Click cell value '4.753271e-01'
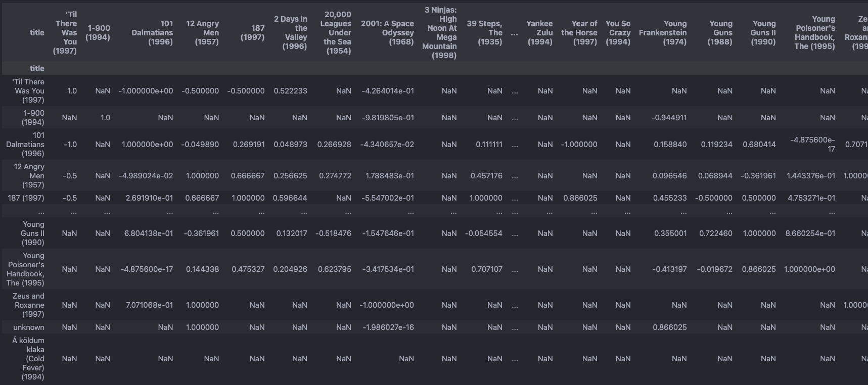 pyautogui.click(x=811, y=198)
